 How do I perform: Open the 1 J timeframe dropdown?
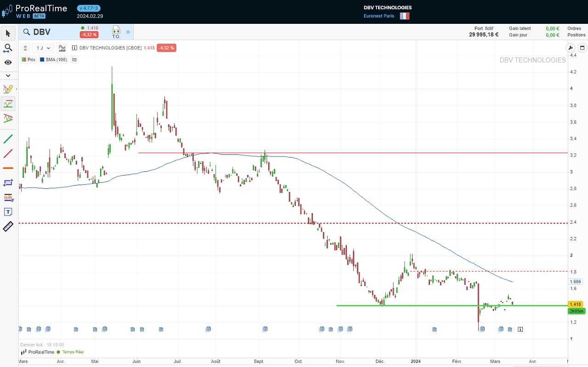point(43,48)
